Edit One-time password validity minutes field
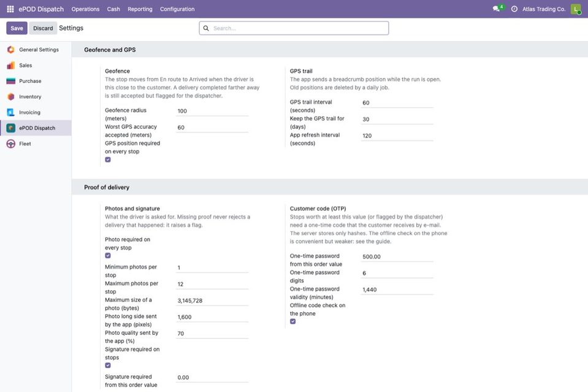 pos(397,290)
